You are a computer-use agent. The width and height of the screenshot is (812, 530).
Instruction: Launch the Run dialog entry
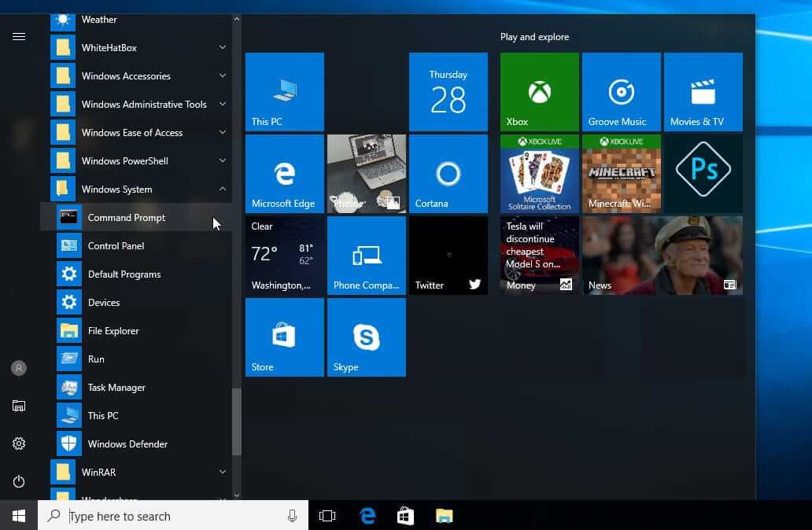[135, 359]
